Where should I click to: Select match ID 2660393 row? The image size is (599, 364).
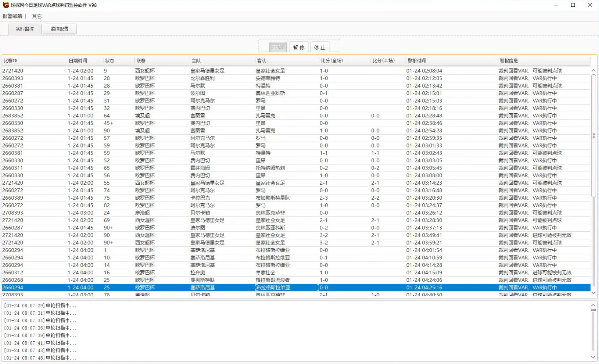point(296,78)
